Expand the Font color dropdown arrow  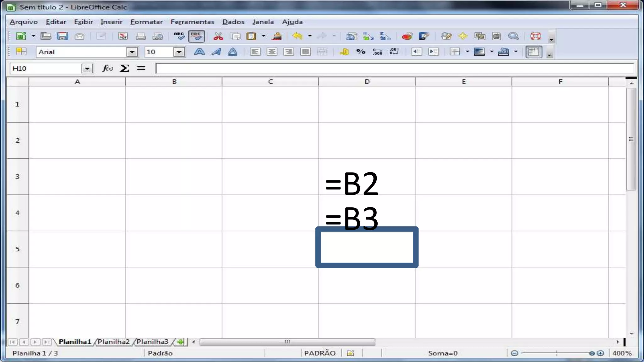click(x=515, y=52)
